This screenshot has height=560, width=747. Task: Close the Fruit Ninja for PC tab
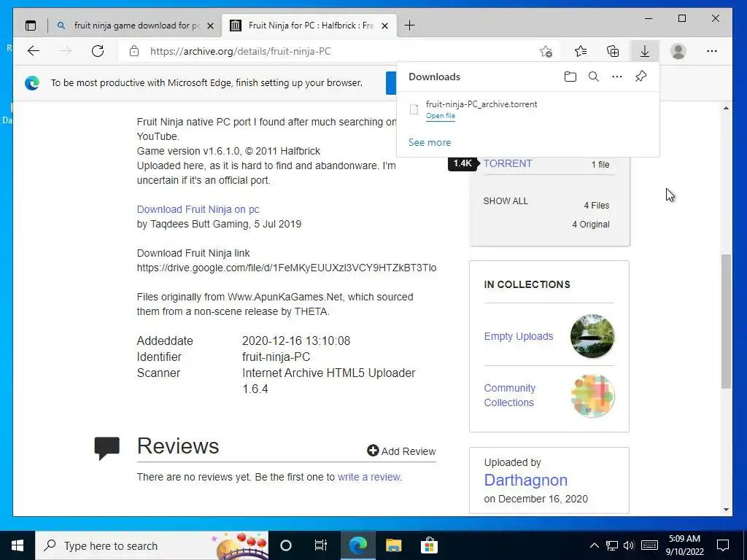point(385,26)
